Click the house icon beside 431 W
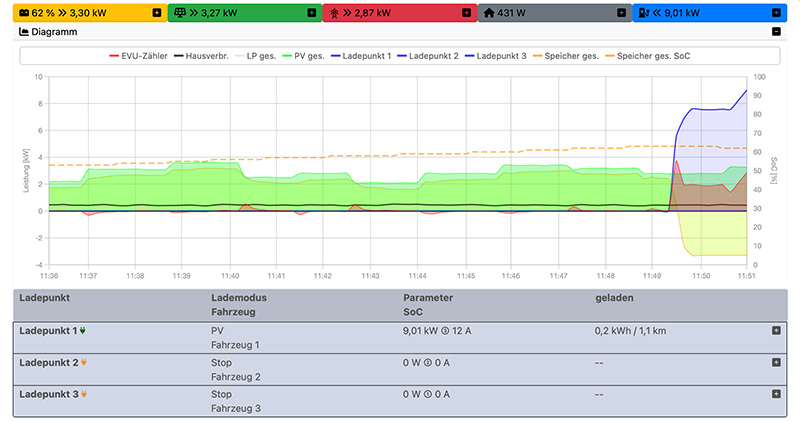 pyautogui.click(x=489, y=13)
